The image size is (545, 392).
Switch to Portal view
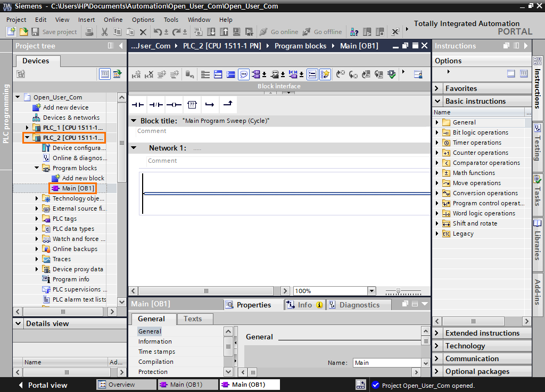(x=43, y=385)
